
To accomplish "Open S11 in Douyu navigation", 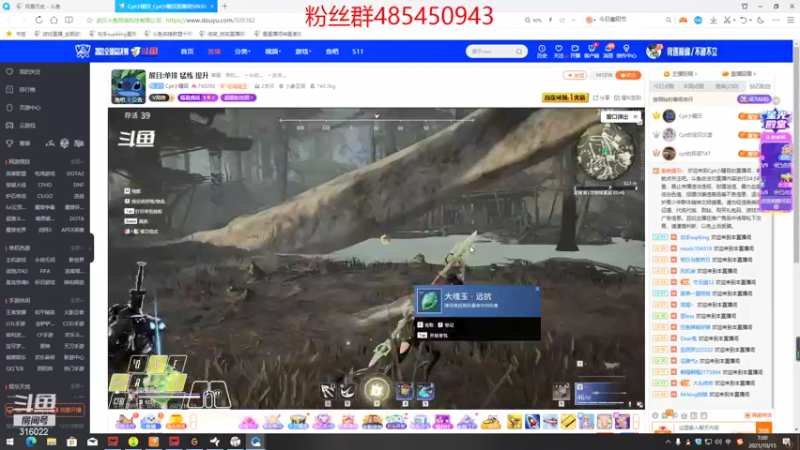I will pyautogui.click(x=358, y=52).
